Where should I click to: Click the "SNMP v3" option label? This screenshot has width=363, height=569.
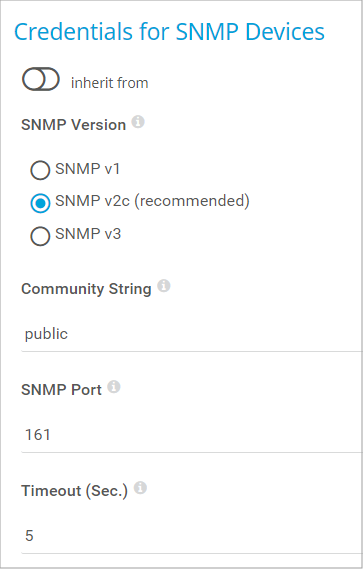pos(88,234)
